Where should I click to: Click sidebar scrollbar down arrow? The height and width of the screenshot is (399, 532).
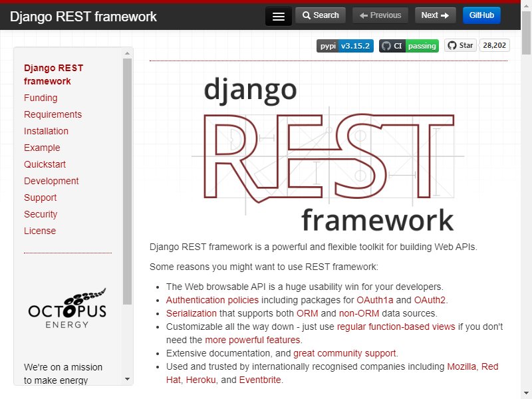127,379
